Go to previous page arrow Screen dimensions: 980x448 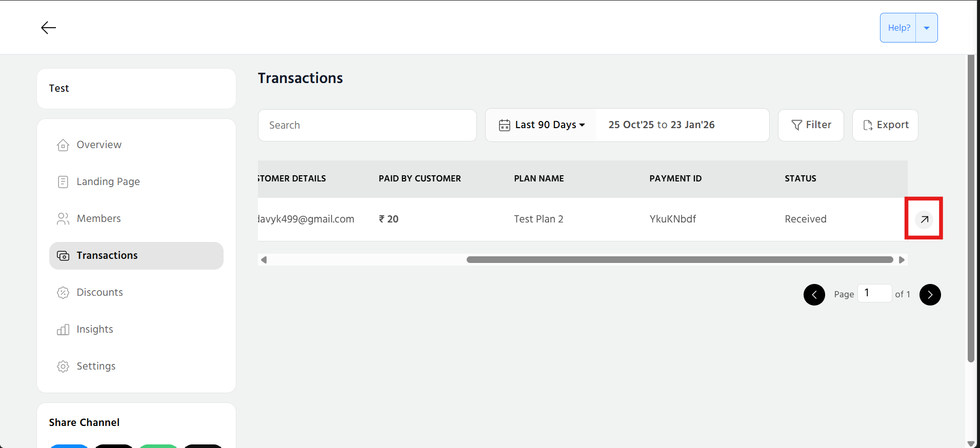(814, 295)
